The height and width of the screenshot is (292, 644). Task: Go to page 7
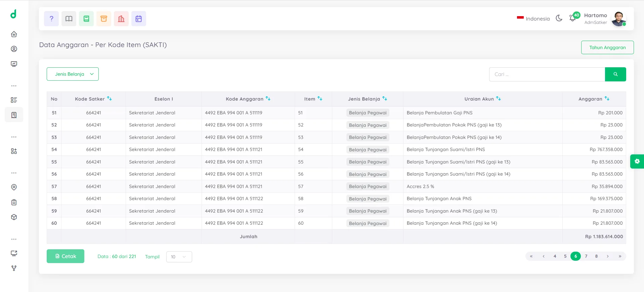[x=586, y=256]
